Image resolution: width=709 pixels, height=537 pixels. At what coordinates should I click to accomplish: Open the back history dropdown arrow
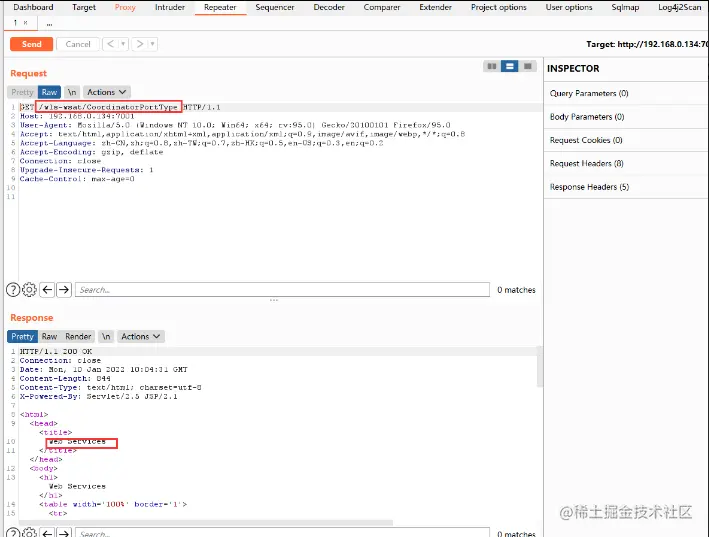coord(123,44)
